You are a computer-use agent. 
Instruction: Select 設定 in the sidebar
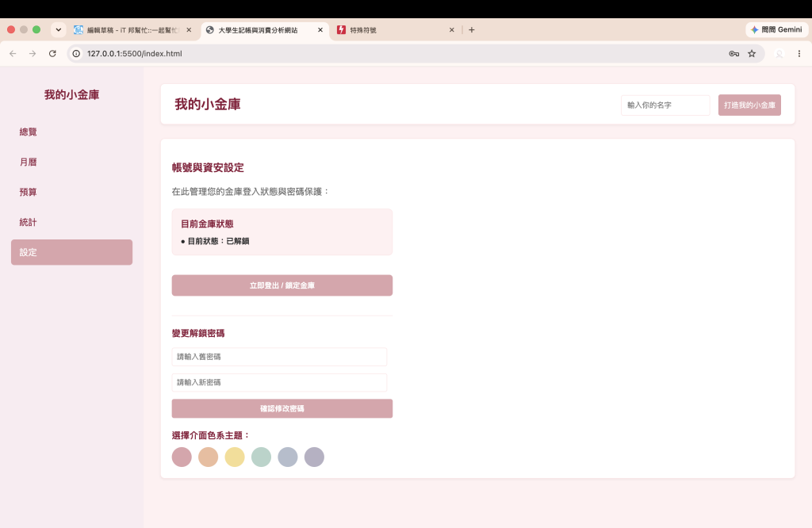click(71, 252)
